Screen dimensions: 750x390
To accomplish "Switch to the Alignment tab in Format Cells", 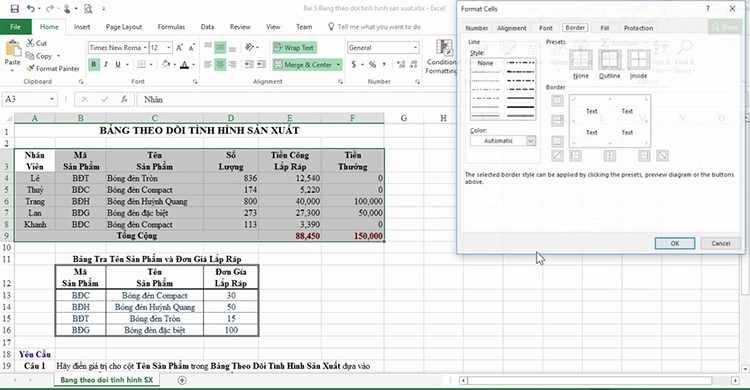I will [511, 28].
